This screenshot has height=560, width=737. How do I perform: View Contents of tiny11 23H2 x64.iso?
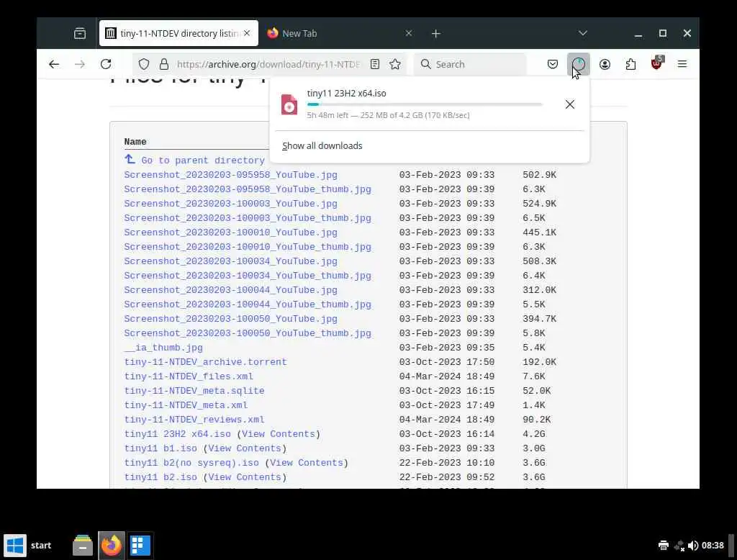tap(279, 434)
